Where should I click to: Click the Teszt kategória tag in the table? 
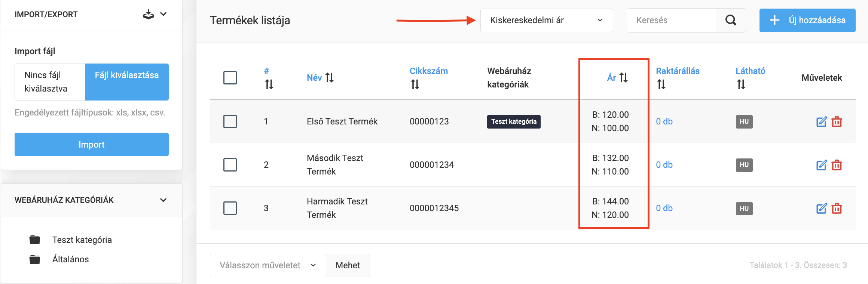point(514,121)
